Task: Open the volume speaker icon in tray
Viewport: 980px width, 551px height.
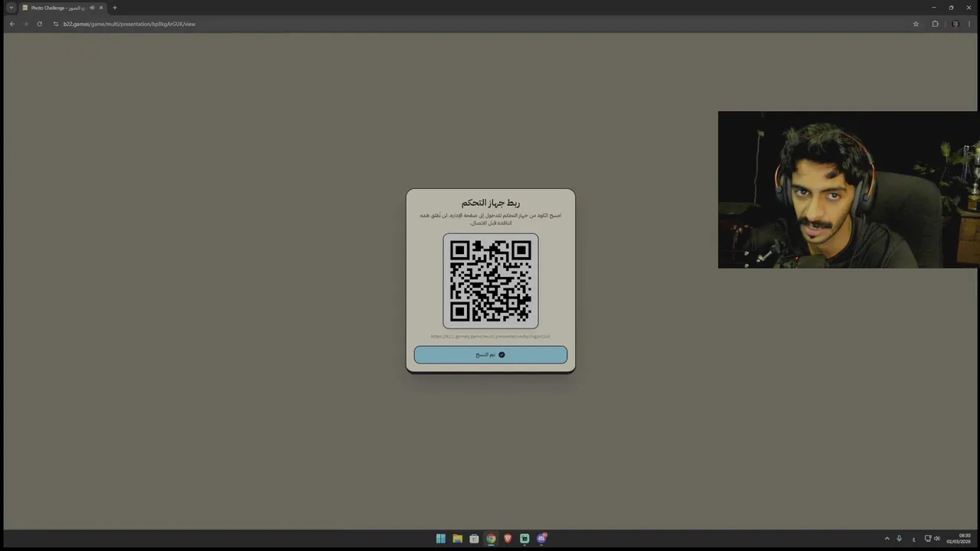Action: 937,539
